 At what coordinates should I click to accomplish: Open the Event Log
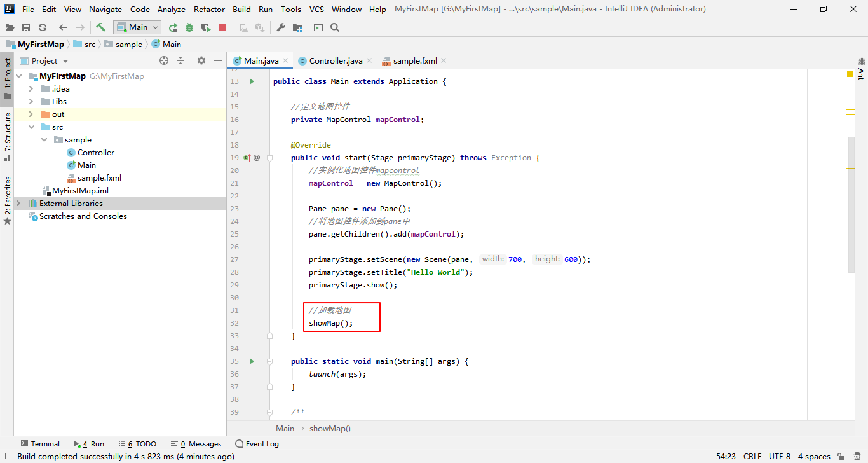click(x=257, y=444)
